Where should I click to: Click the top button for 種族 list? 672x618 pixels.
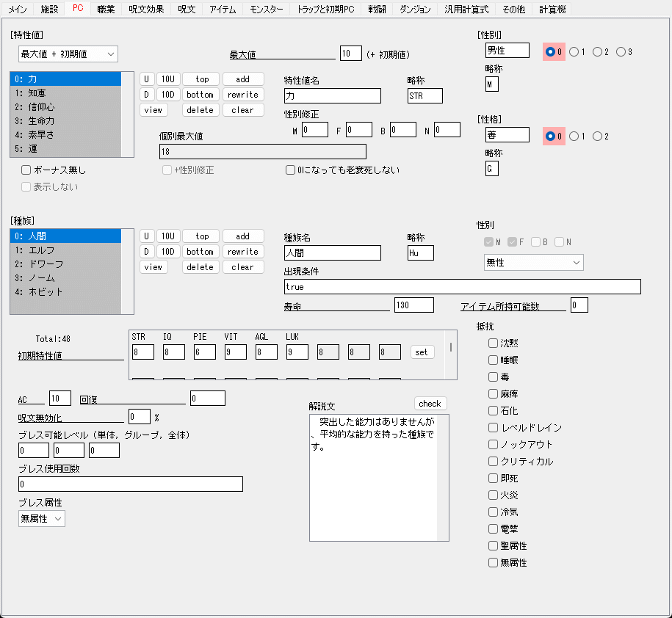(201, 236)
